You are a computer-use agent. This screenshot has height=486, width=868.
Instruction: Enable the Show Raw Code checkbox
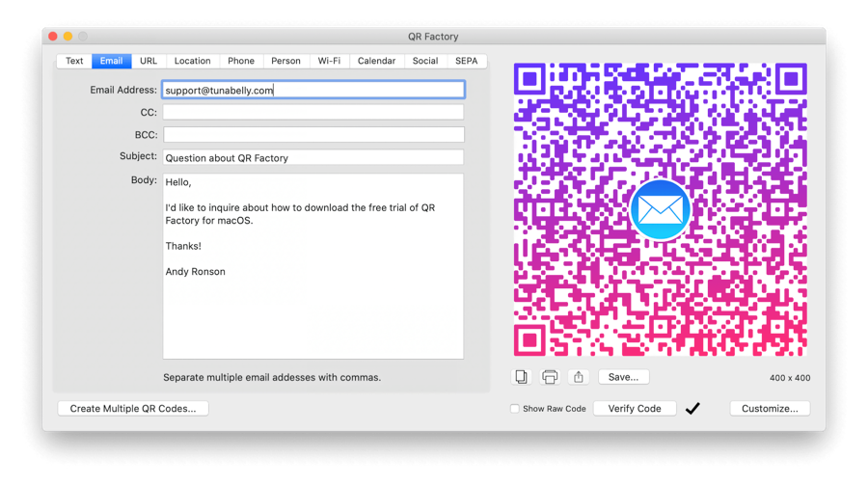(x=515, y=409)
